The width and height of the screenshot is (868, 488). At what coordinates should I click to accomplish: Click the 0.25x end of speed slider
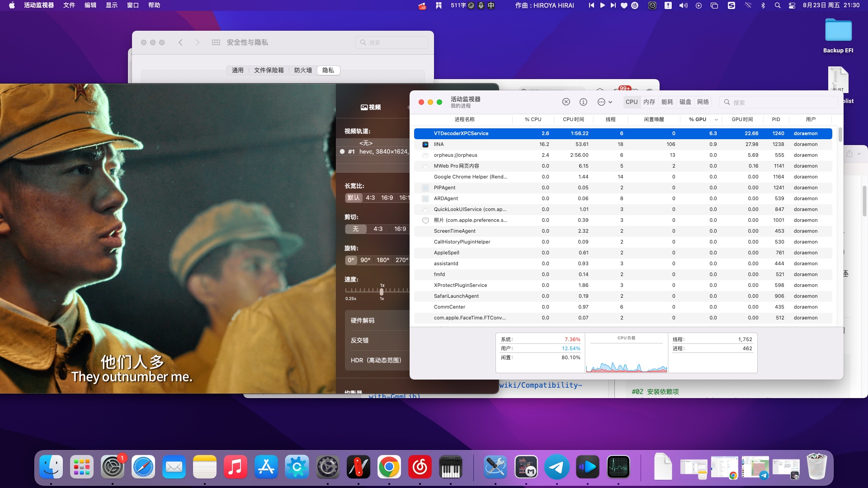(350, 299)
